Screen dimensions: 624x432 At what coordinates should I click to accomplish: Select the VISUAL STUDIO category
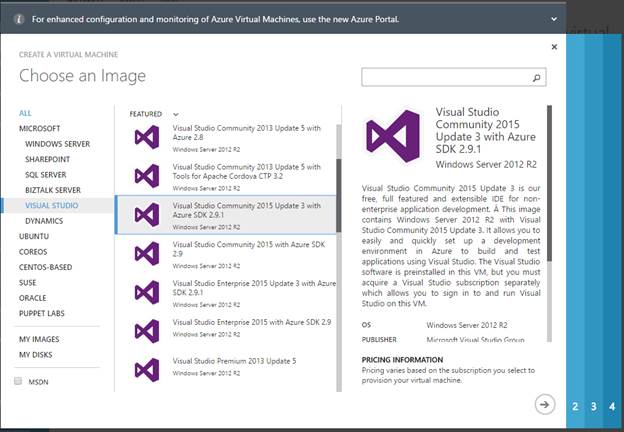coord(51,205)
